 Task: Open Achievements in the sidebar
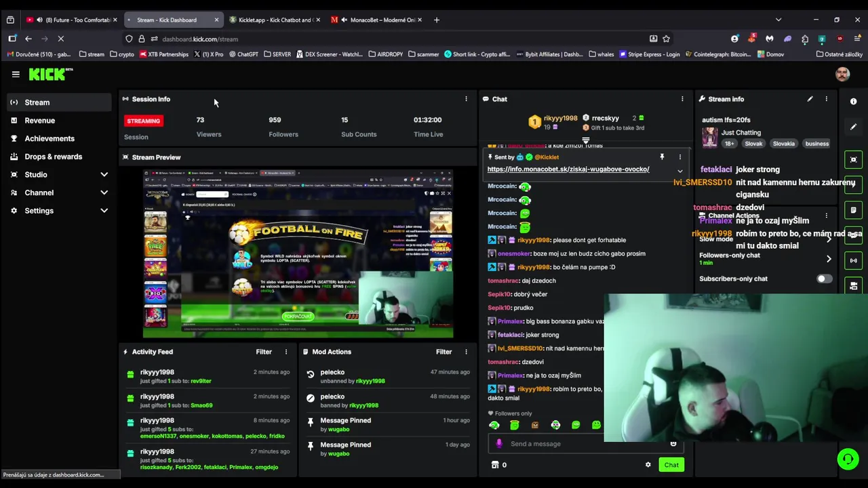point(58,138)
